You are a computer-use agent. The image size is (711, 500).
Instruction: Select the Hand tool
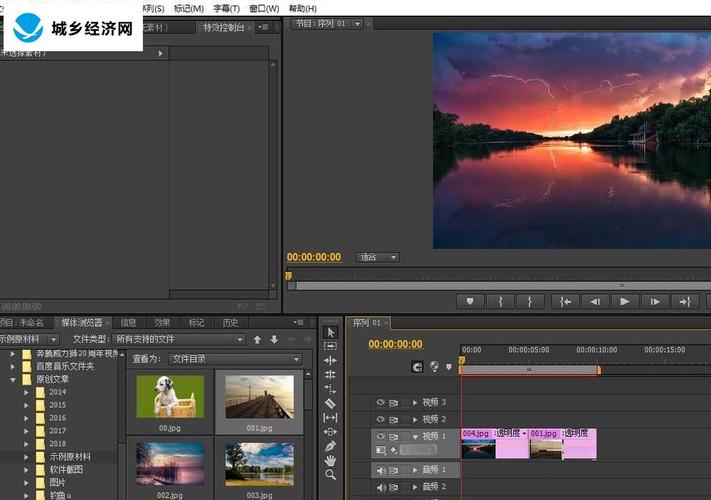click(x=331, y=461)
